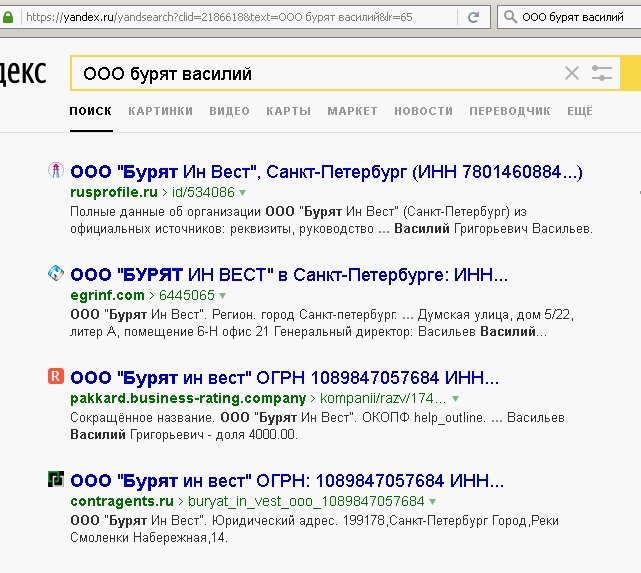Screen dimensions: 641x573
Task: Select the ПОИСК tab
Action: (x=91, y=111)
